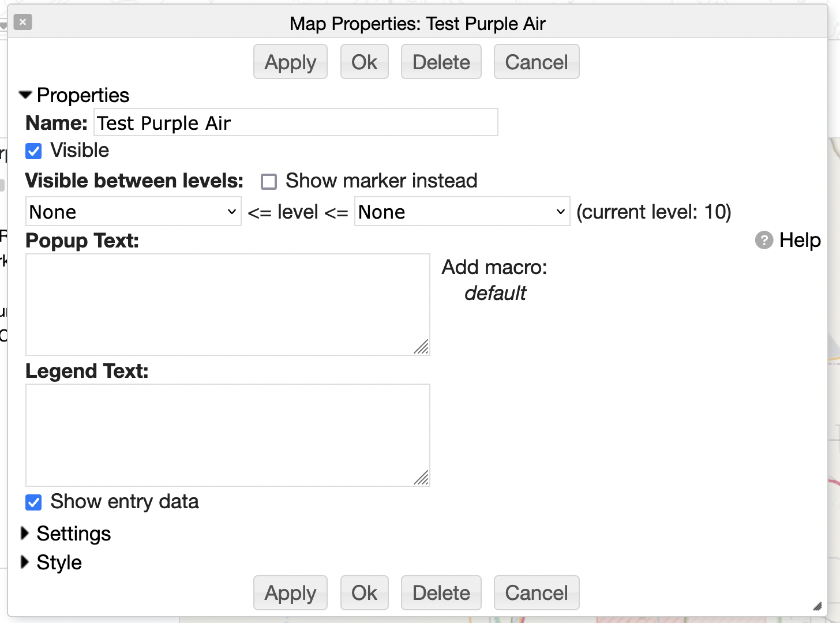
Task: Insert the default macro link
Action: coord(495,293)
